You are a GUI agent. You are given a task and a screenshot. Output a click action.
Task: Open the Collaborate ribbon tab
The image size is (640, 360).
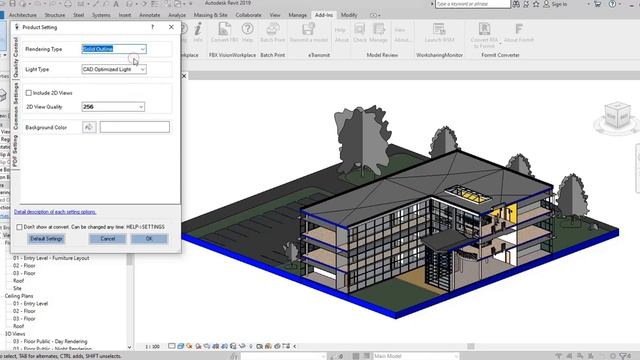click(x=248, y=15)
